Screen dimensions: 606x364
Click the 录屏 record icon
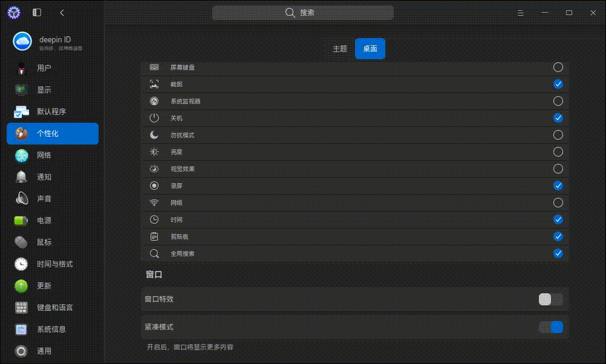(x=154, y=186)
